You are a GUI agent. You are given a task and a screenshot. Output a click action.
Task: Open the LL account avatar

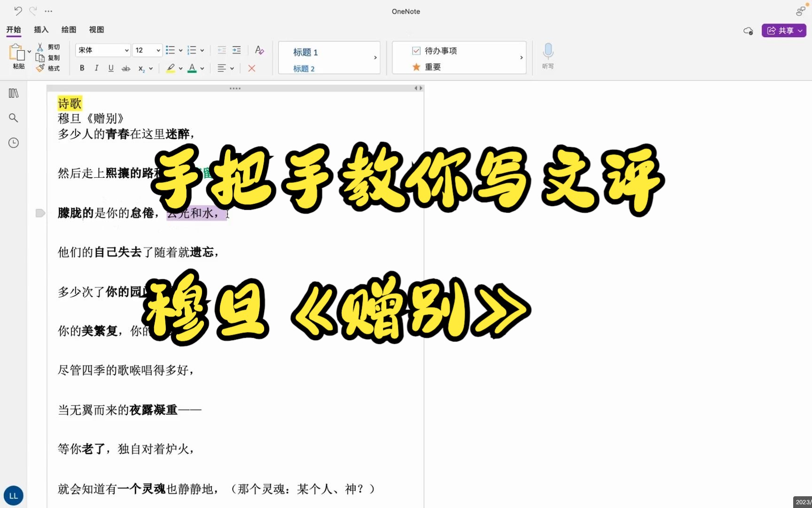pyautogui.click(x=14, y=496)
